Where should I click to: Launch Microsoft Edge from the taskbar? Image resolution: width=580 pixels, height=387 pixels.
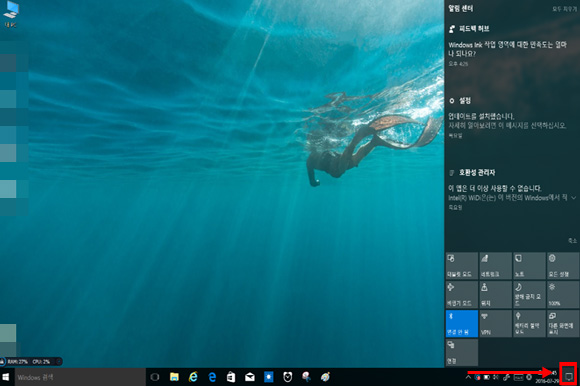tap(212, 377)
